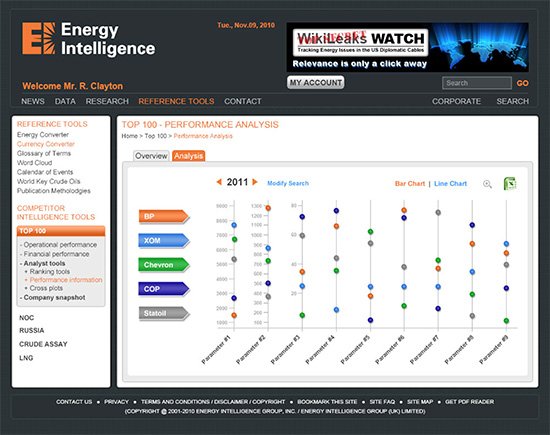The height and width of the screenshot is (435, 550).
Task: Open the CONTACT menu
Action: [243, 101]
